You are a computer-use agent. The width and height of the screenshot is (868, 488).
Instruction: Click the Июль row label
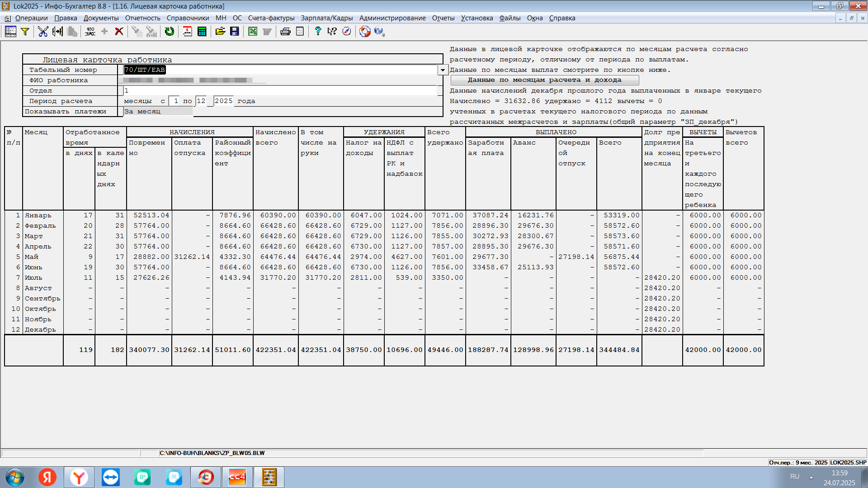(33, 277)
